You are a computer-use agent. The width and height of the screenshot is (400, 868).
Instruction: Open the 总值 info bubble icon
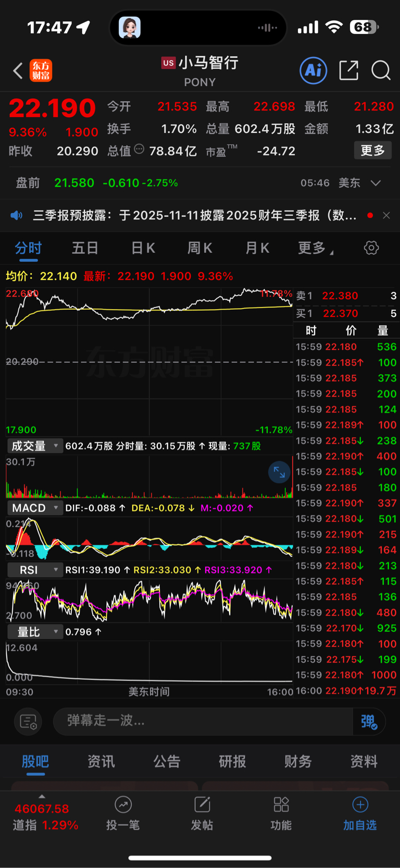pyautogui.click(x=139, y=149)
